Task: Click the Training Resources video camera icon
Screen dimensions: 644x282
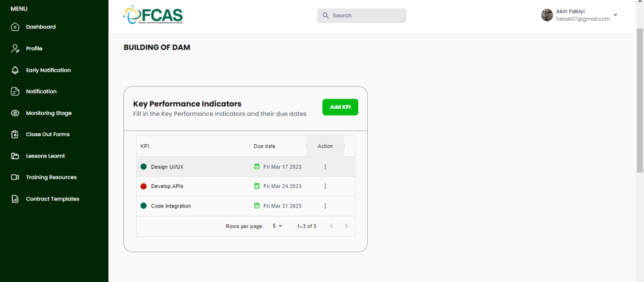Action: [x=15, y=177]
